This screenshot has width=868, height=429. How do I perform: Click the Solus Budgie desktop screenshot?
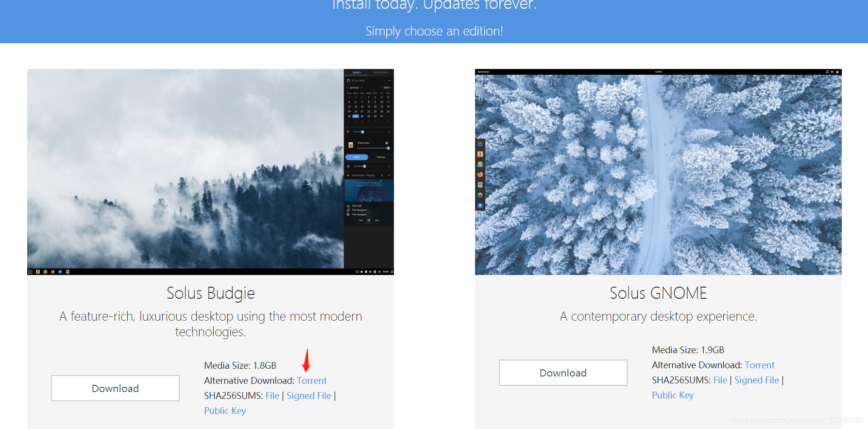(210, 172)
